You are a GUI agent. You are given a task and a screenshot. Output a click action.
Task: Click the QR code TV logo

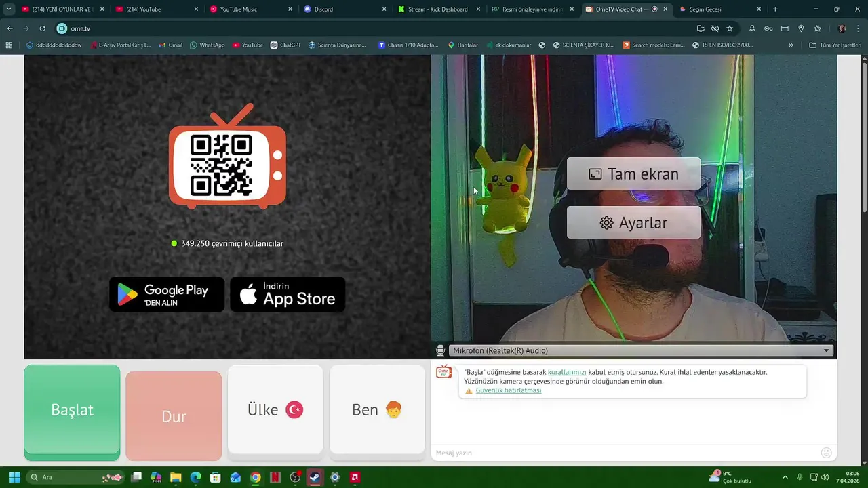tap(227, 157)
